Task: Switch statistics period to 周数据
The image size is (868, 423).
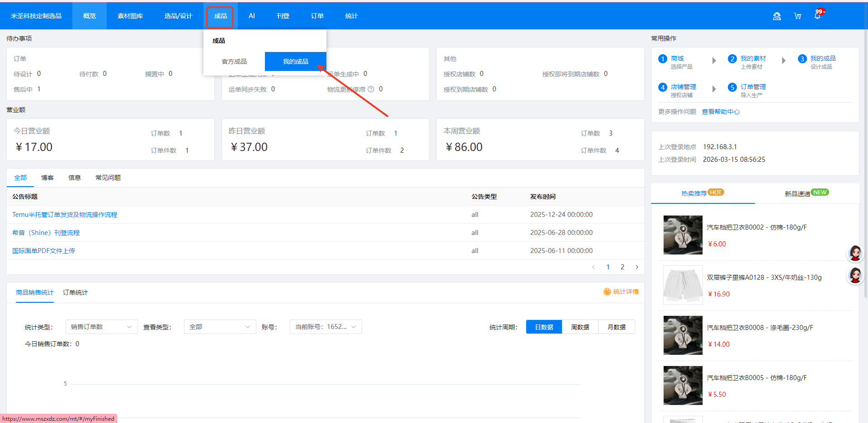Action: [x=580, y=327]
